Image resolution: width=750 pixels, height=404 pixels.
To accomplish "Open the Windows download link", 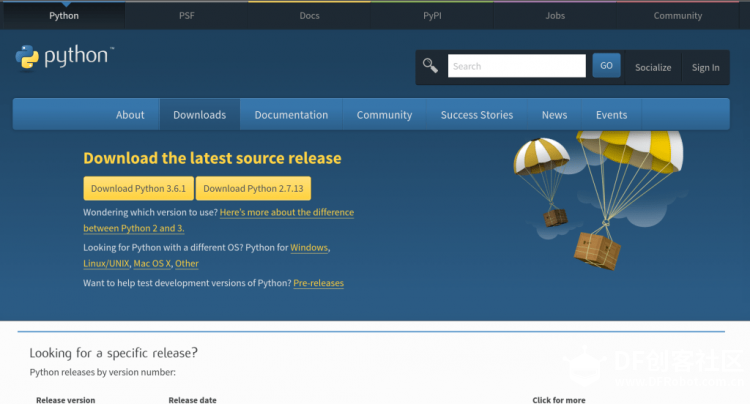I will click(x=309, y=248).
